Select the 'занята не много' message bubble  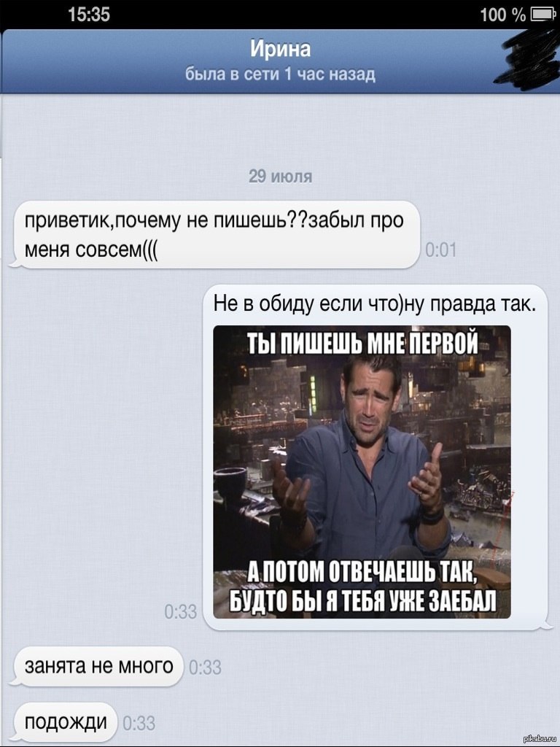(97, 666)
